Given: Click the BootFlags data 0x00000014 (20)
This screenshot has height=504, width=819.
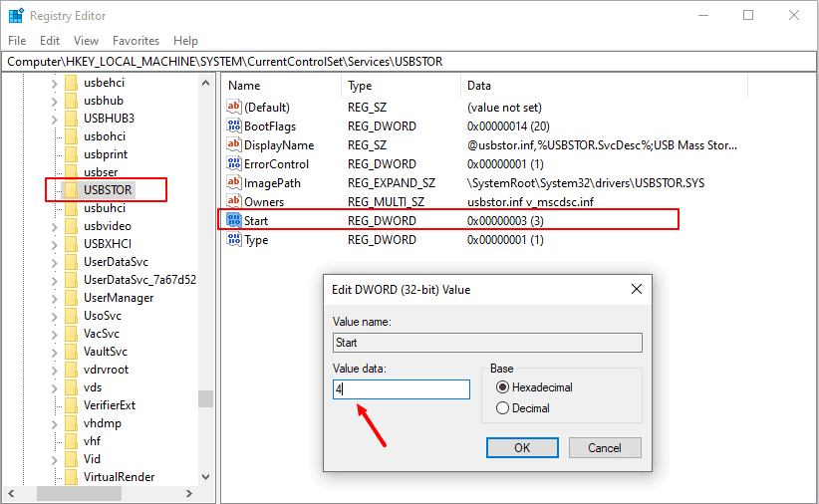Looking at the screenshot, I should (x=508, y=126).
